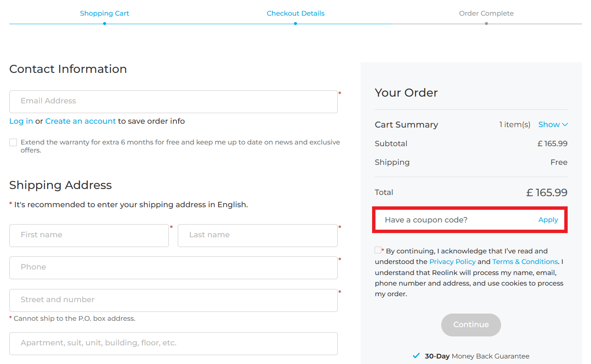Image resolution: width=591 pixels, height=364 pixels.
Task: Apply the coupon code
Action: click(x=548, y=220)
